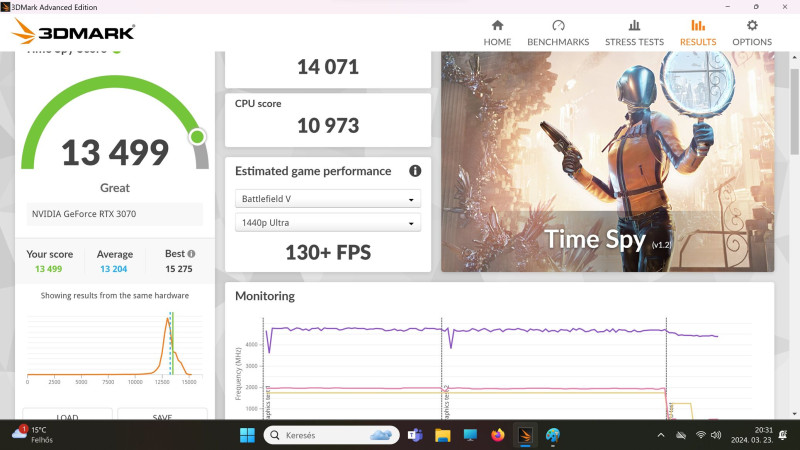Click the 3DMark taskbar icon

(525, 435)
